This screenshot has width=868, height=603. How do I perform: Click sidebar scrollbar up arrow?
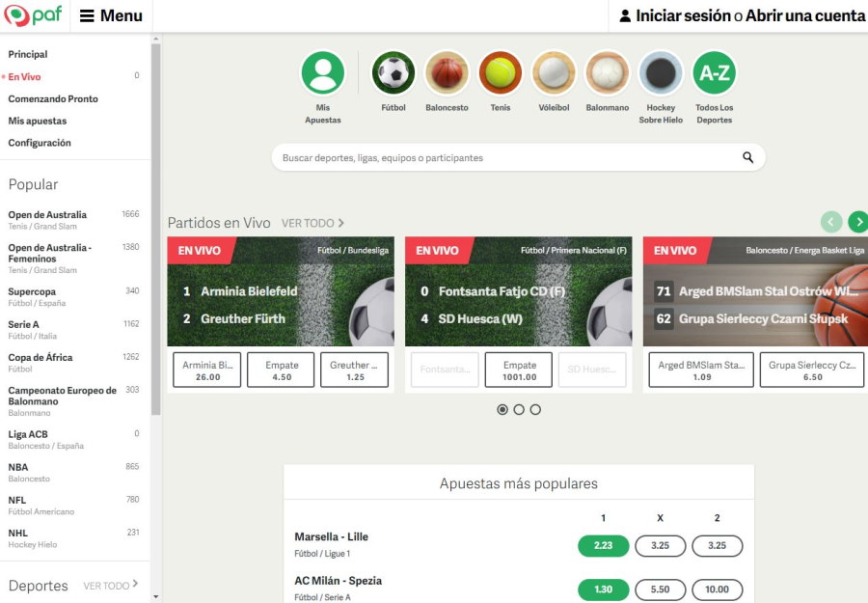[x=155, y=39]
